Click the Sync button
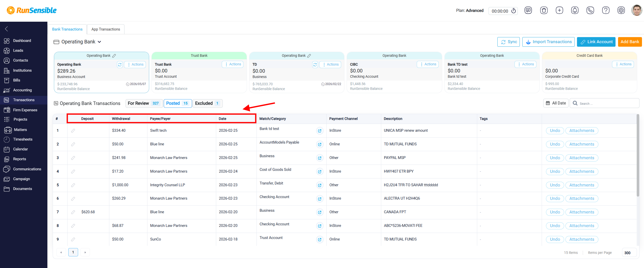 coord(508,42)
